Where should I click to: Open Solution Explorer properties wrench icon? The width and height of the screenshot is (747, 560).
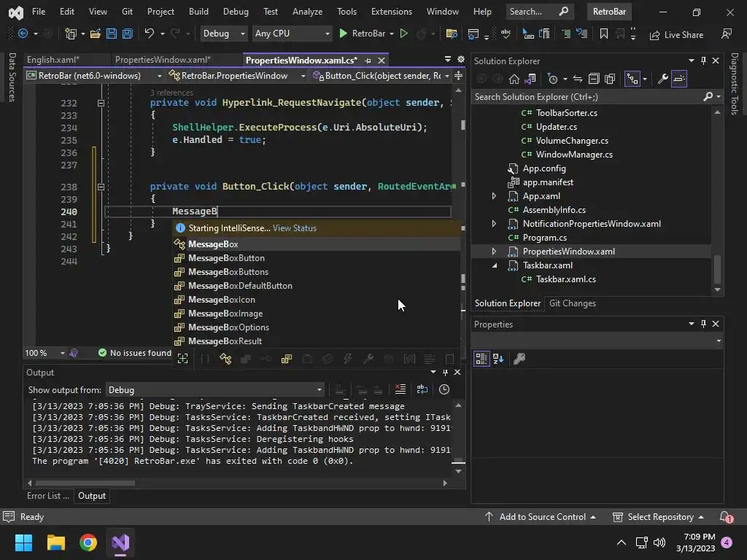663,79
